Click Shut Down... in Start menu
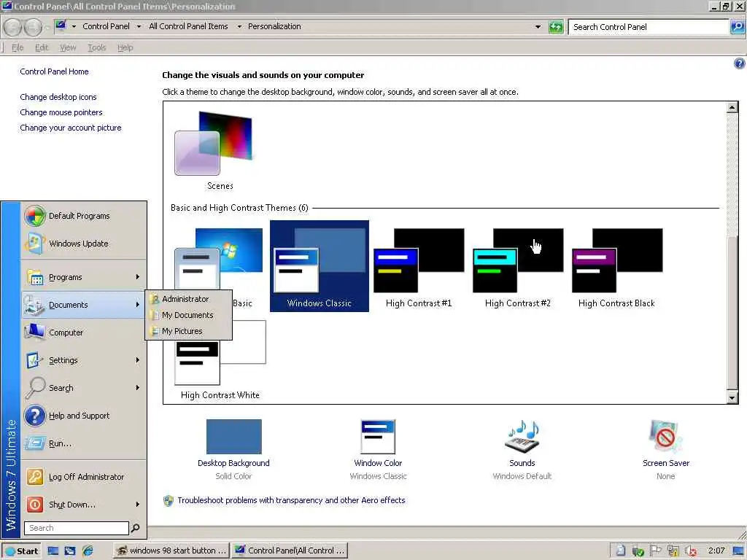 (83, 505)
